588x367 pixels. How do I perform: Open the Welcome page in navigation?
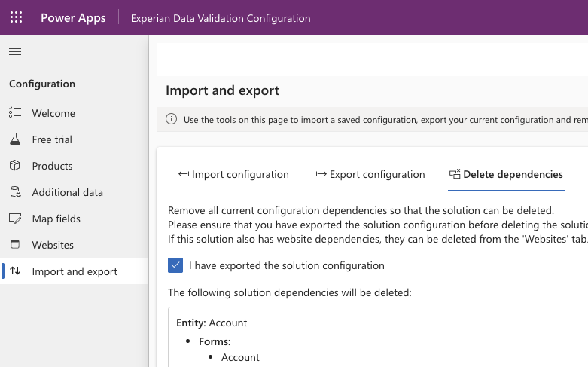point(53,113)
